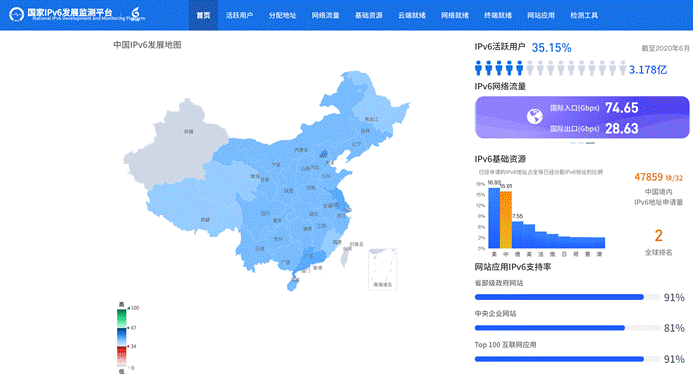Select the 台湾 island on the map

coord(344,258)
